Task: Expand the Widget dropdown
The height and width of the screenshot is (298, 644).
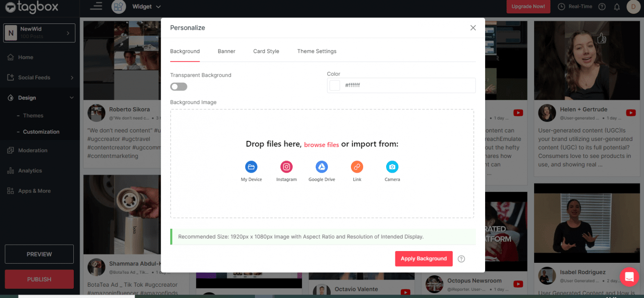Action: click(x=146, y=7)
